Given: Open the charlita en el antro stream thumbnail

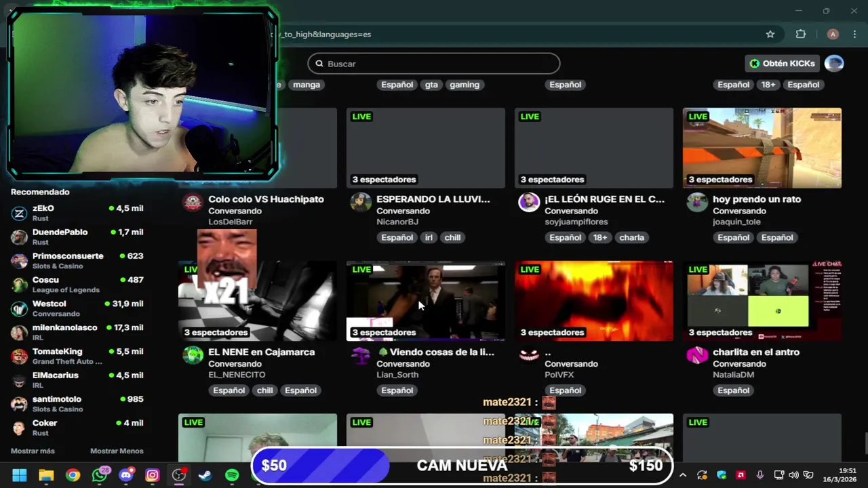Looking at the screenshot, I should pyautogui.click(x=762, y=301).
